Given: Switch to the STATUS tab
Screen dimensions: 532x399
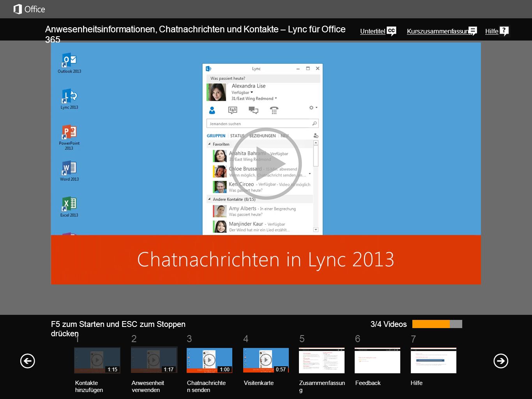Looking at the screenshot, I should point(237,136).
